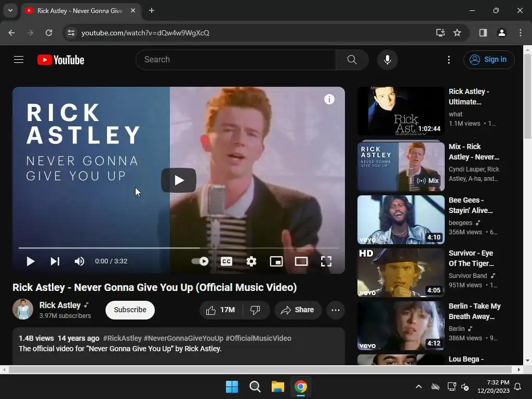The image size is (532, 399).
Task: Click the magnifier search button
Action: [352, 60]
